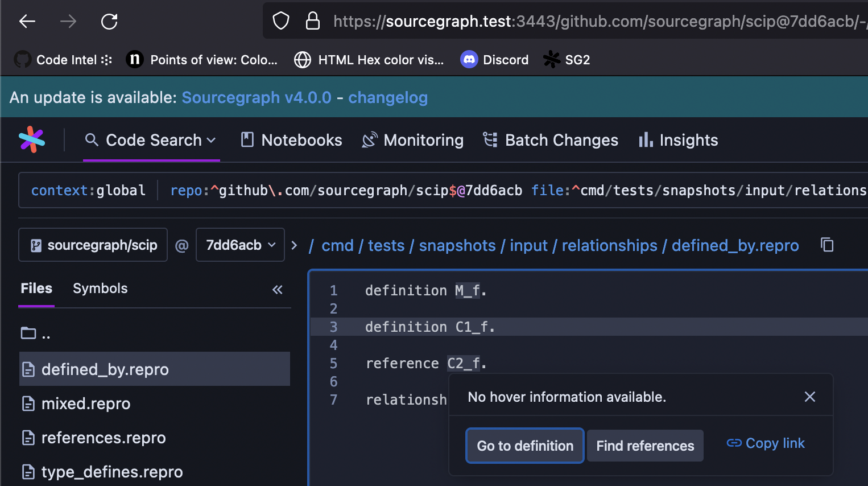Open the SG2 bookmark

(567, 60)
